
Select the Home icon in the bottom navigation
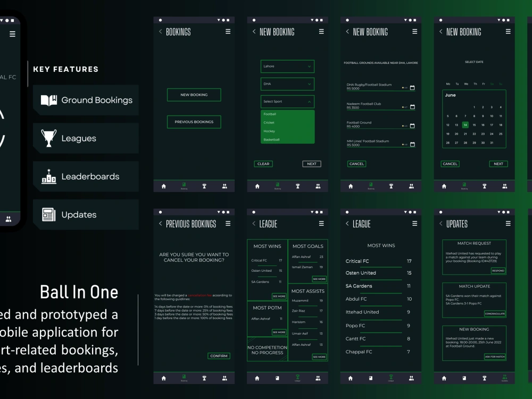[163, 186]
